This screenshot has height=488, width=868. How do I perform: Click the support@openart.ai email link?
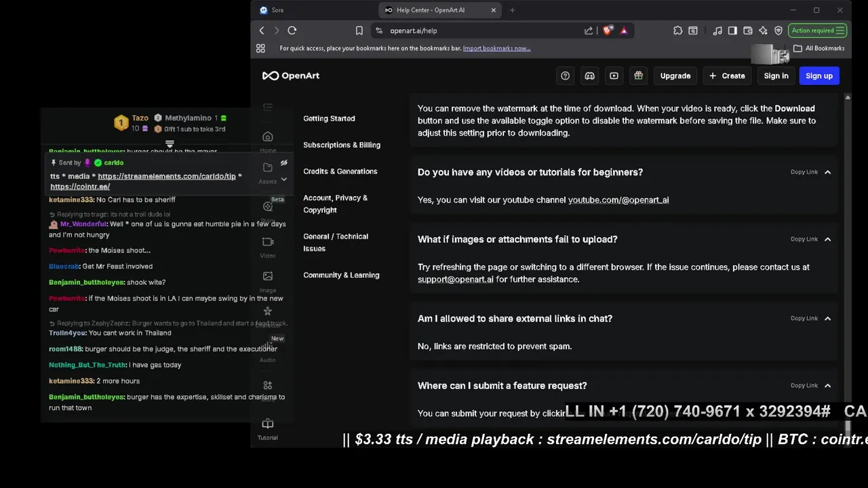(x=456, y=279)
